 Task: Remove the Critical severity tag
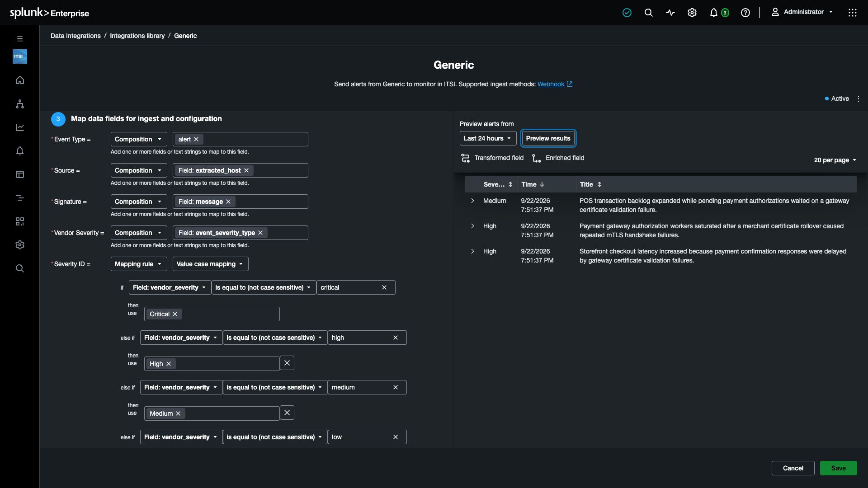click(175, 314)
